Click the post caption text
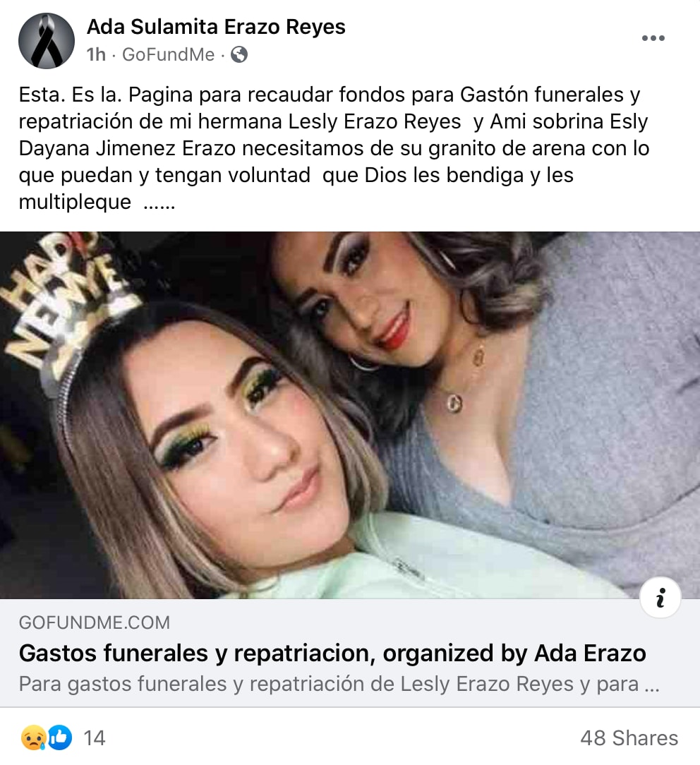 pyautogui.click(x=334, y=148)
